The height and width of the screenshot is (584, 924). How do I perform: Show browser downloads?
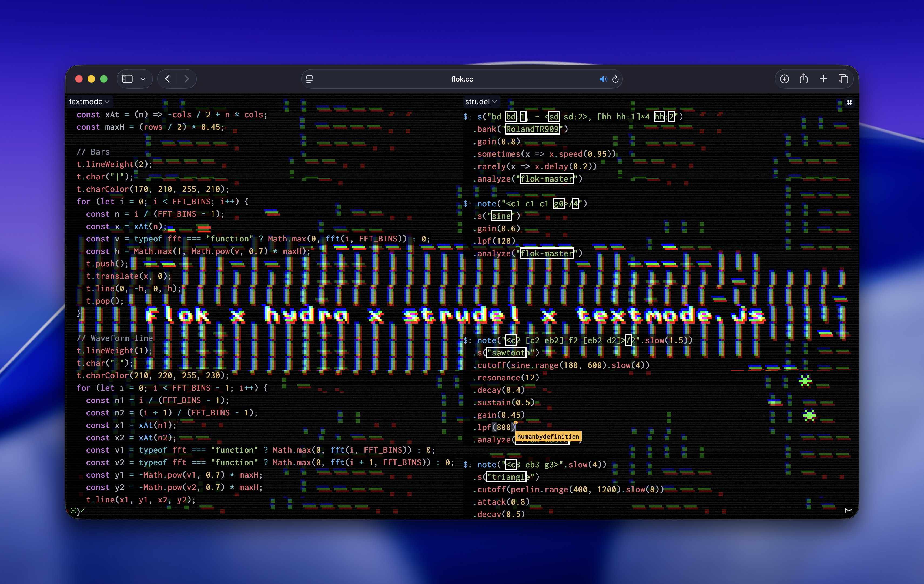[784, 79]
